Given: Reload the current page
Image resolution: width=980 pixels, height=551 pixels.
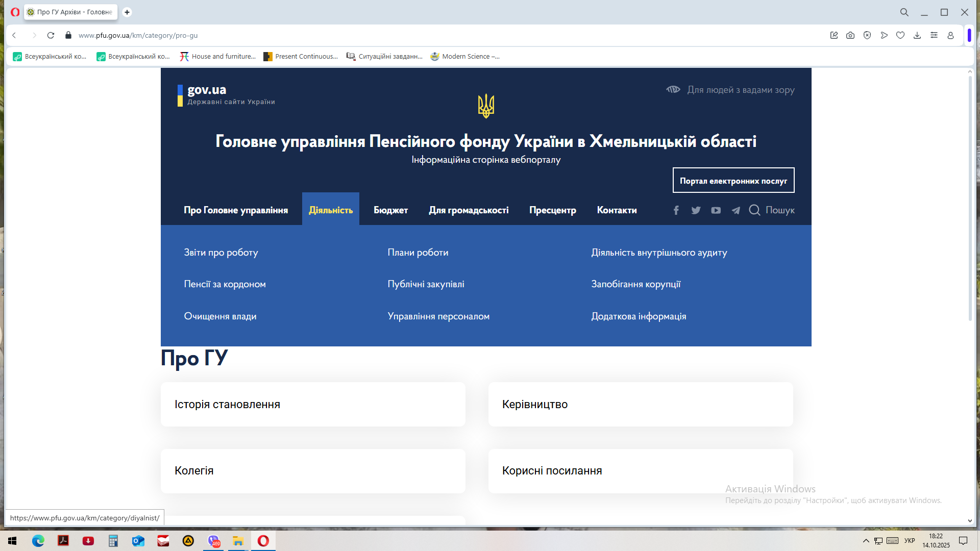Looking at the screenshot, I should (x=51, y=35).
